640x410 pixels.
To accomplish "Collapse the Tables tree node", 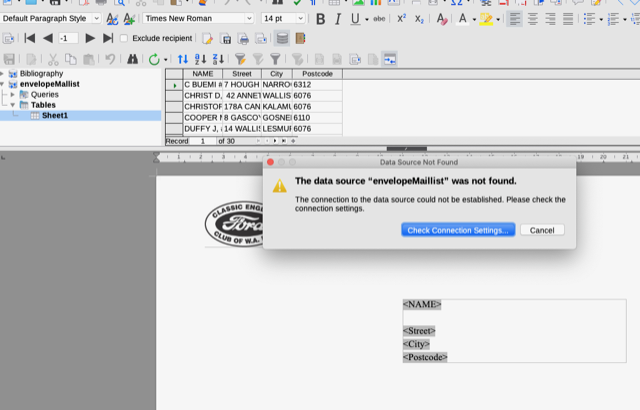I will (13, 105).
